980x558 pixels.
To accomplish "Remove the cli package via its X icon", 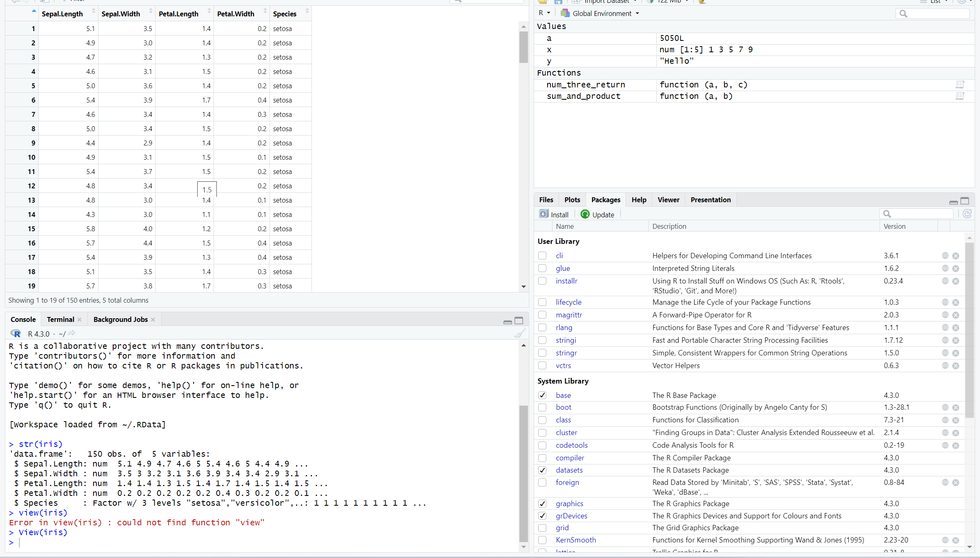I will coord(956,256).
